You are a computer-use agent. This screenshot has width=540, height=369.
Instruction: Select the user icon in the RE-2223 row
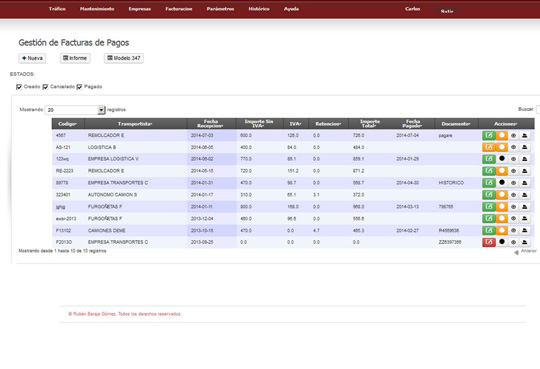pos(525,171)
